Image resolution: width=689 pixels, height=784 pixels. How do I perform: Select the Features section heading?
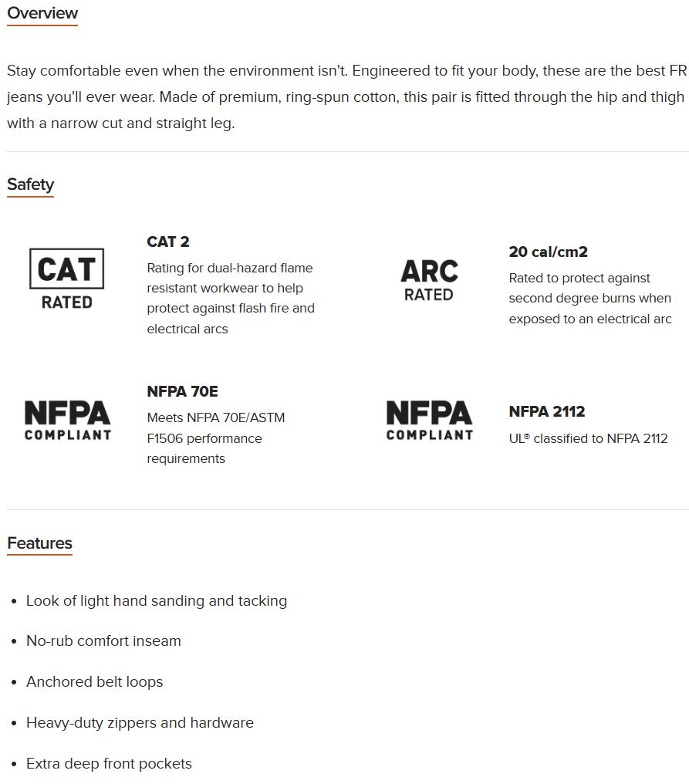pyautogui.click(x=39, y=543)
